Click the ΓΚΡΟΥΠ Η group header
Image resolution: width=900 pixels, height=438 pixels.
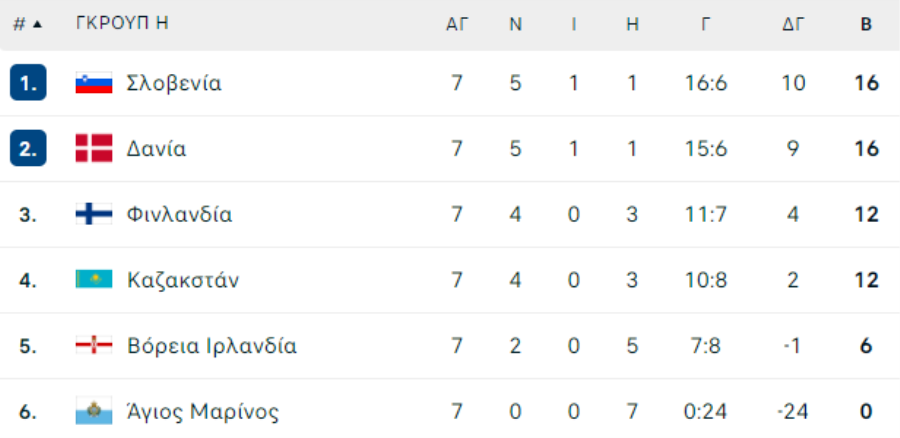pos(122,24)
